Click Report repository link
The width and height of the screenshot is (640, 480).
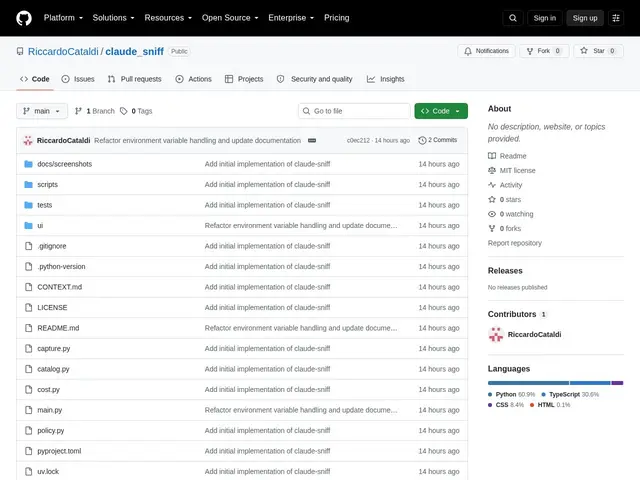pos(514,243)
